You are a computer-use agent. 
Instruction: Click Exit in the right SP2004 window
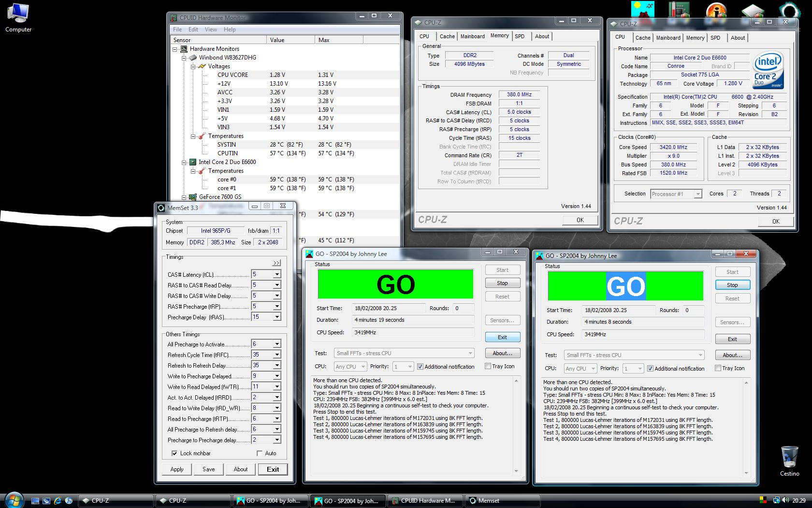point(732,339)
